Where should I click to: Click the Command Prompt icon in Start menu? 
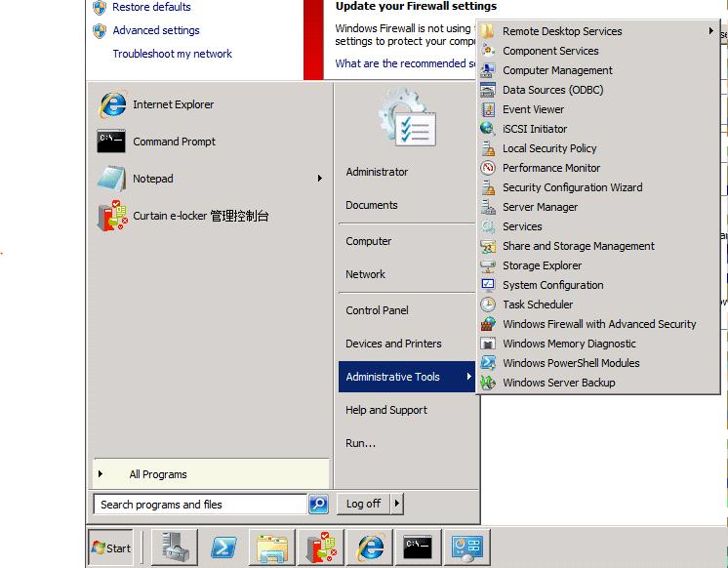tap(111, 142)
